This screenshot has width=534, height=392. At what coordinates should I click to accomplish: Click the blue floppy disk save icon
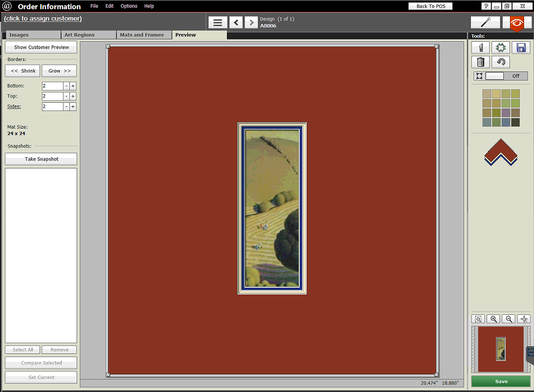pos(521,47)
